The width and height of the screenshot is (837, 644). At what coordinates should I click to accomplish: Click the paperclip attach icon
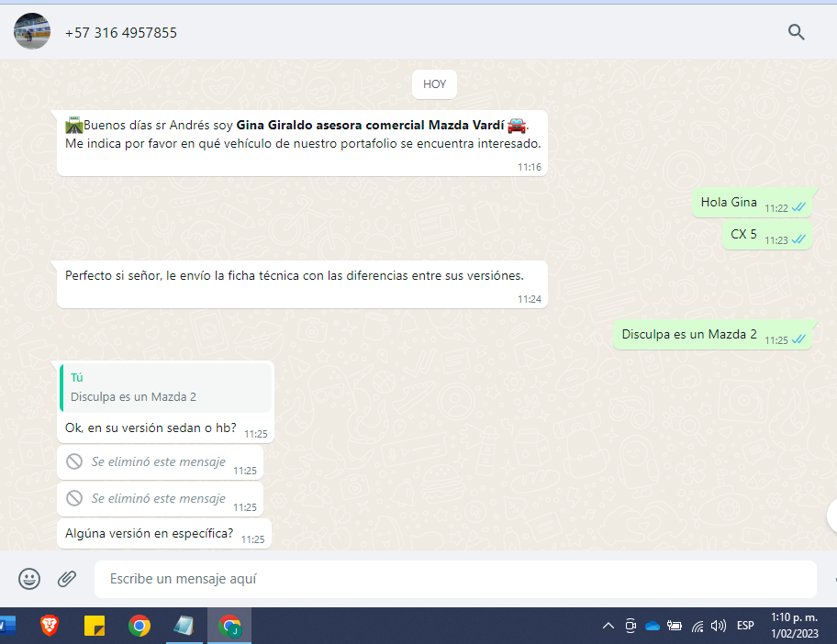point(67,579)
